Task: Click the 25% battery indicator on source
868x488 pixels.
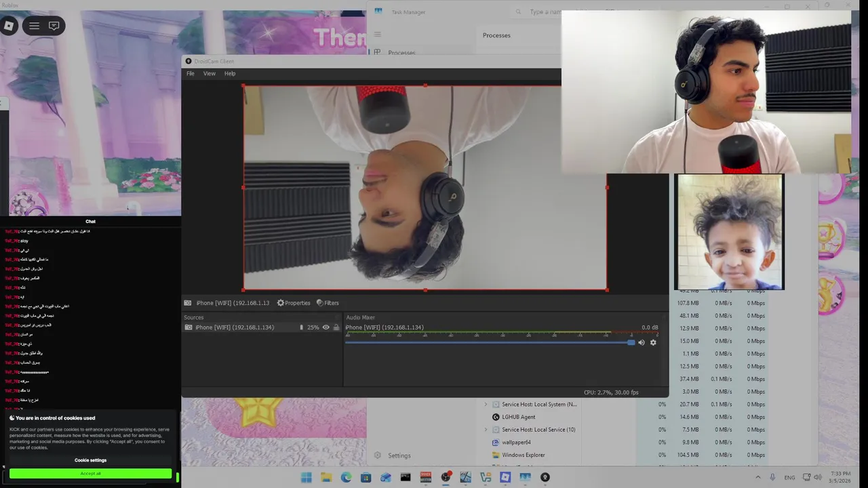Action: coord(313,327)
